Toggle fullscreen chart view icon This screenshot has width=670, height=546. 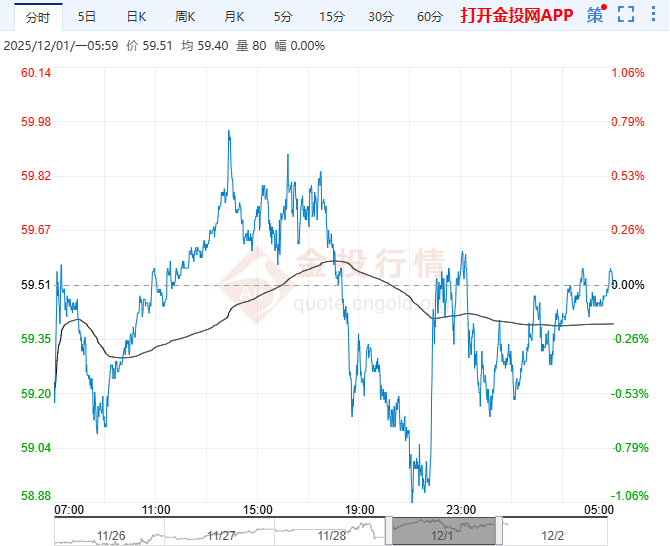pyautogui.click(x=626, y=15)
